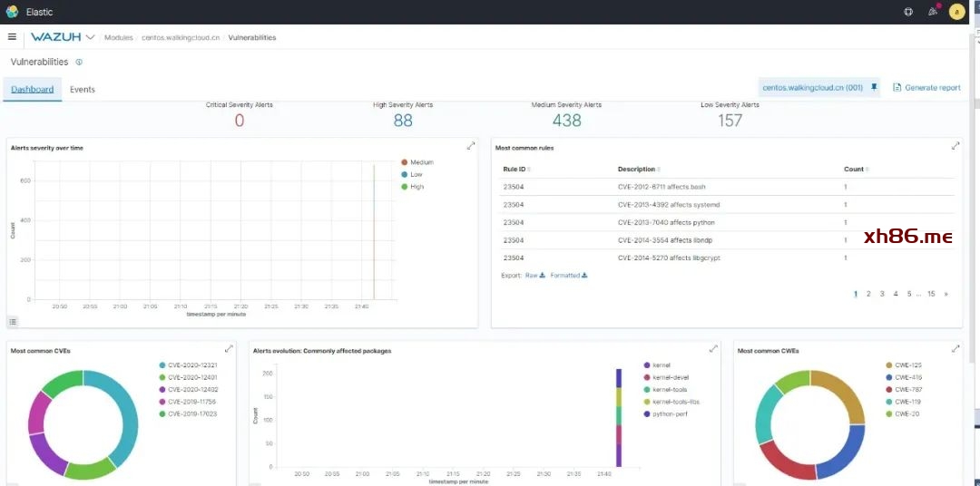Export table as Raw
Viewport: 980px width, 486px height.
(x=534, y=276)
